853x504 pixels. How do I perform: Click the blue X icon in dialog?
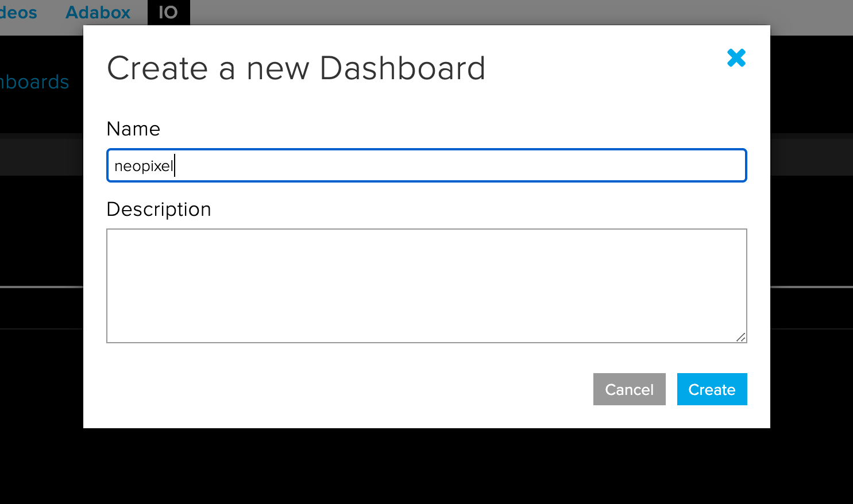[x=736, y=58]
